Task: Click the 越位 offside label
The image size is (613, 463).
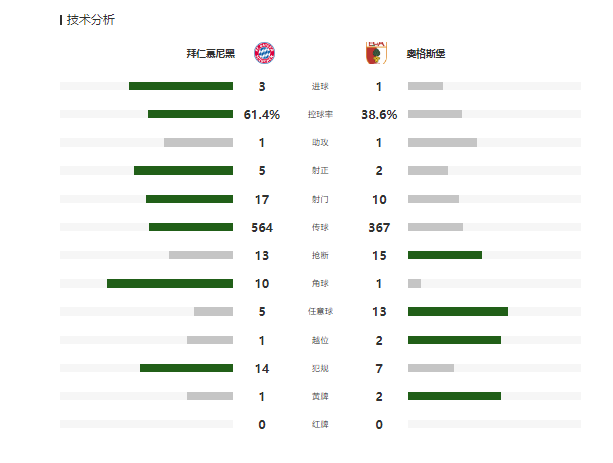Action: (320, 341)
